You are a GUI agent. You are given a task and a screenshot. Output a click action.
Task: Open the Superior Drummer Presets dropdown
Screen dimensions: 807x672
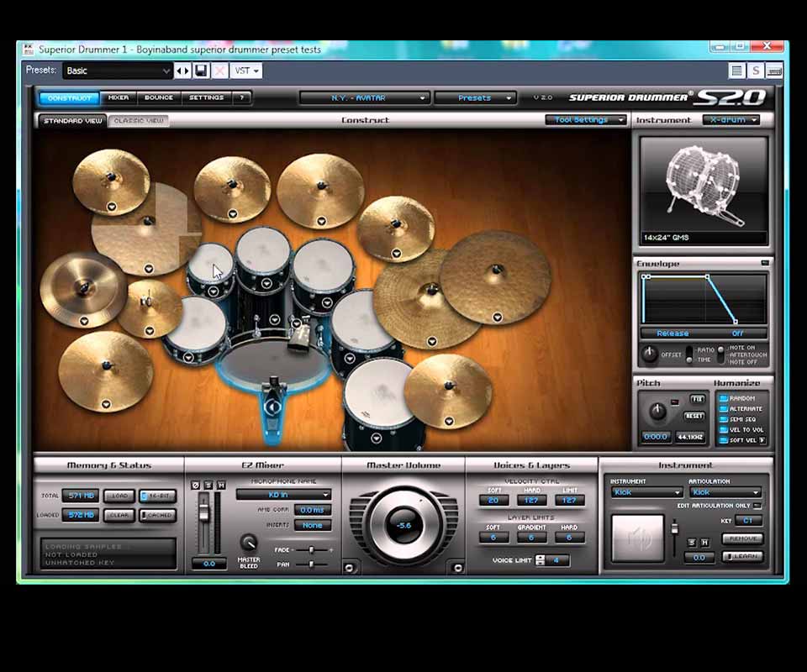tap(474, 97)
